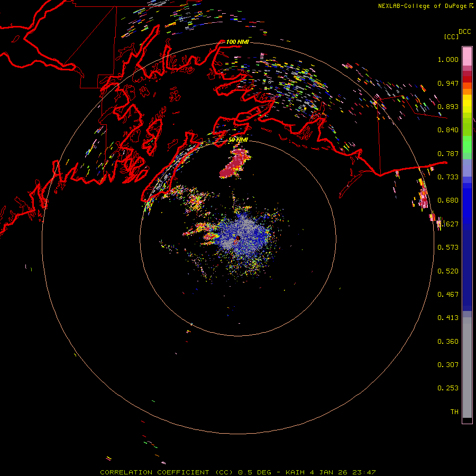Select the 0.947 scale value
This screenshot has height=476, width=476.
pyautogui.click(x=448, y=83)
